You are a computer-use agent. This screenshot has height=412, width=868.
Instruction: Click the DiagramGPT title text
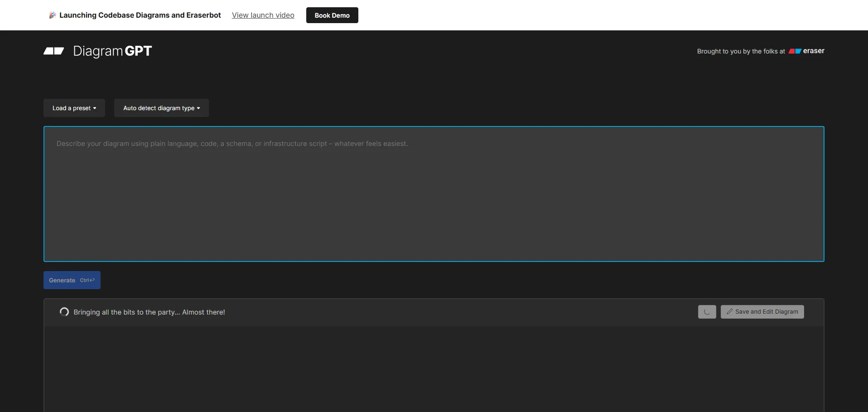pos(112,51)
